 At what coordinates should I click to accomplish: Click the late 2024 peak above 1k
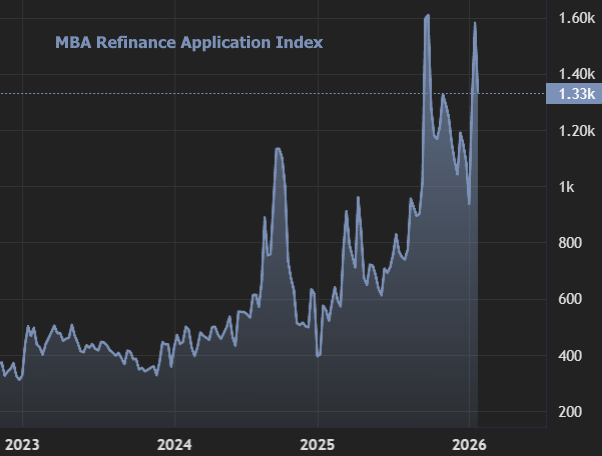click(x=278, y=149)
